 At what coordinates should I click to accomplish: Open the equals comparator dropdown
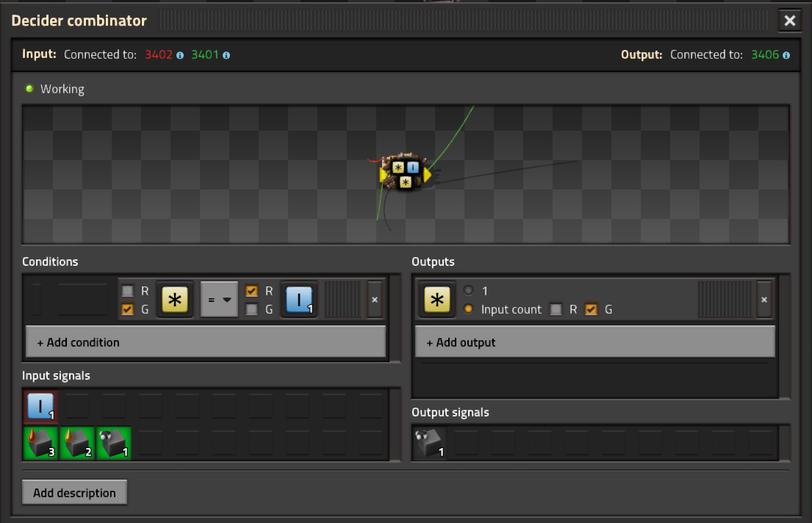pyautogui.click(x=219, y=299)
